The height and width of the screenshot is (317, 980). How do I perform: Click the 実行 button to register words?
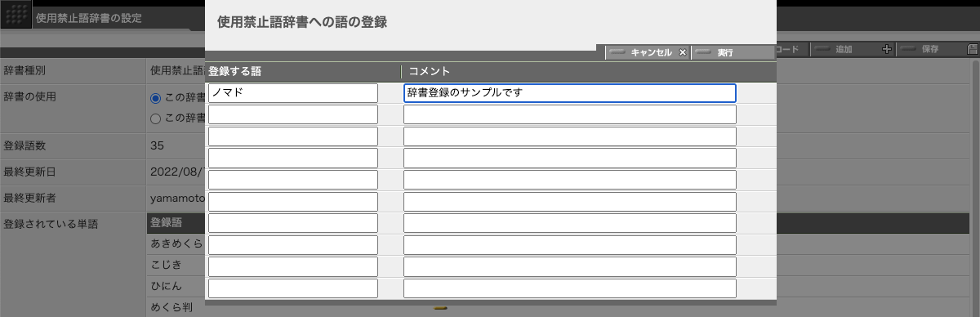(733, 52)
